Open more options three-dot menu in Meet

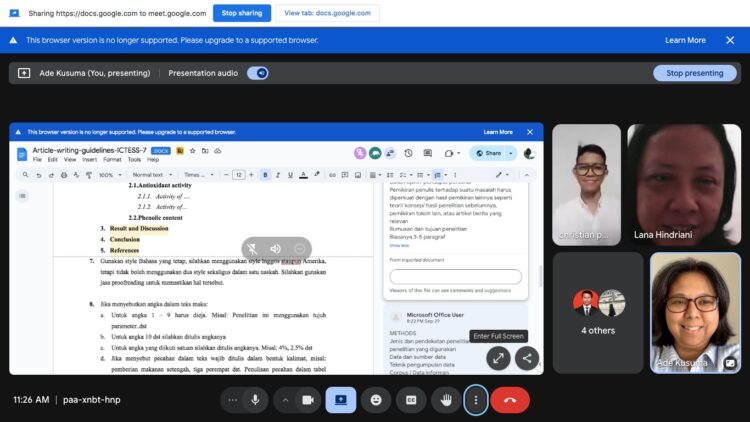tap(475, 400)
